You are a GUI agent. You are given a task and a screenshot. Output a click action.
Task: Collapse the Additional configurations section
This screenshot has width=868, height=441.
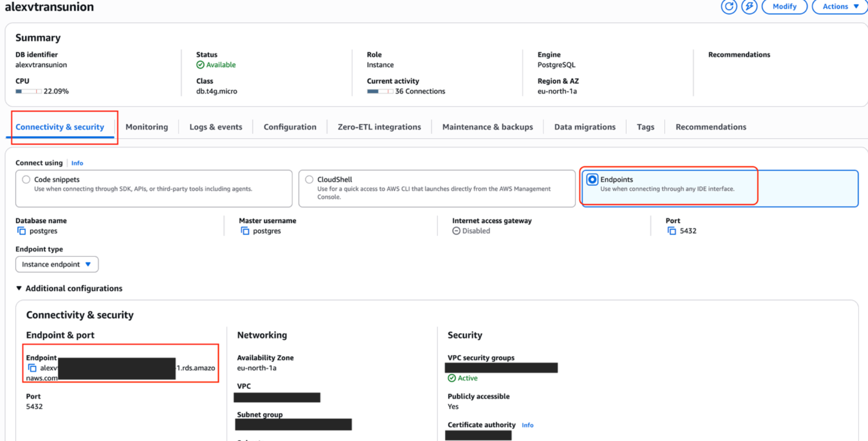click(x=69, y=288)
